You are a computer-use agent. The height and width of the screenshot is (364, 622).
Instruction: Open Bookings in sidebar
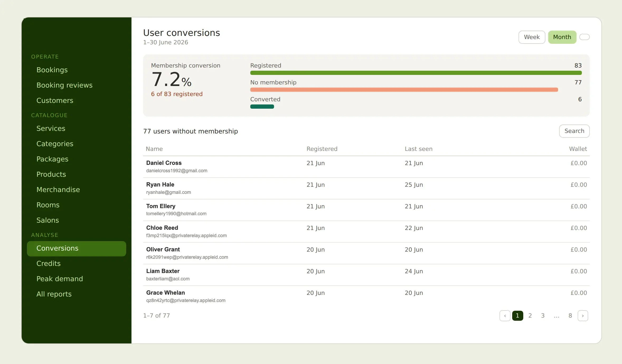[x=77, y=70]
